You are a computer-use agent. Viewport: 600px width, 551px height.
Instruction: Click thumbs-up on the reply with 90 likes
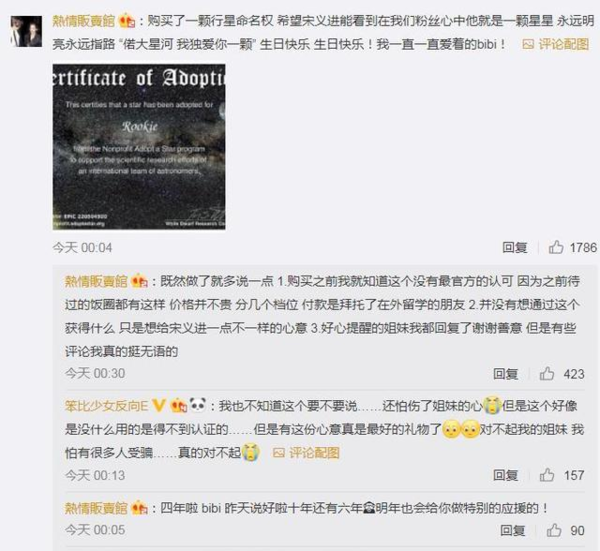coord(554,530)
